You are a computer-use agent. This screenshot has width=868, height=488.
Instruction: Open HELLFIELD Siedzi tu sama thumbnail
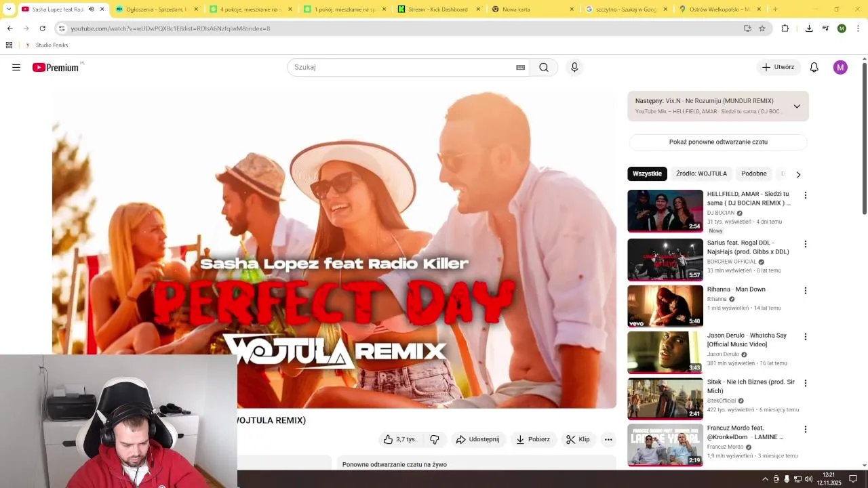coord(665,211)
